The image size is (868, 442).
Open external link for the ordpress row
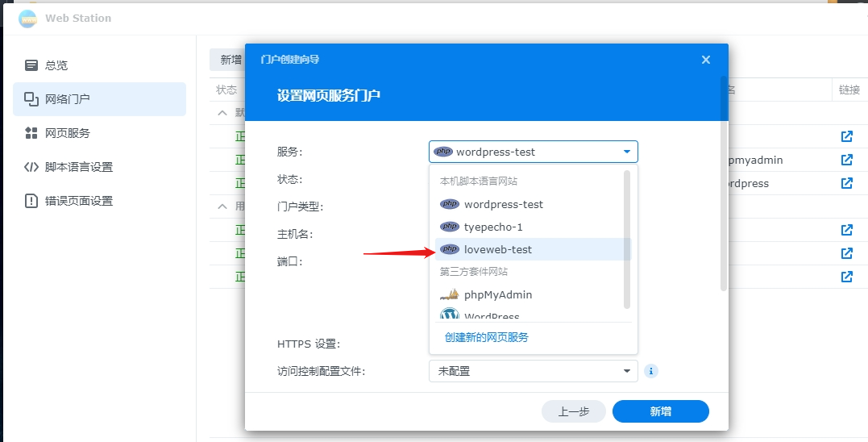pos(846,183)
